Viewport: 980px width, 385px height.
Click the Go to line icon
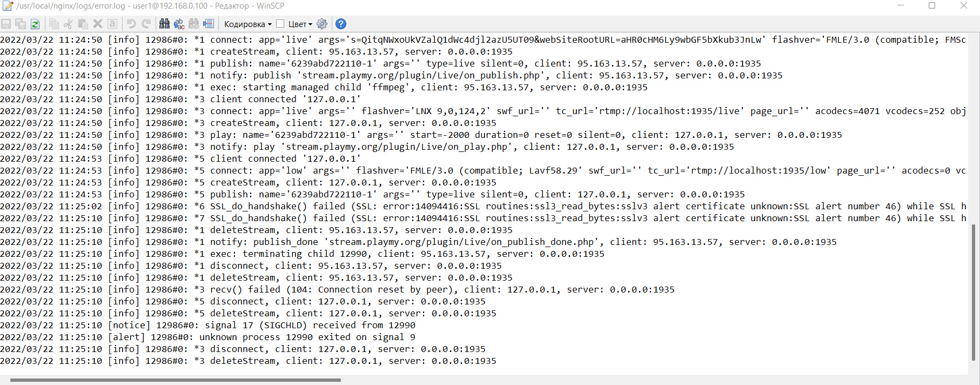point(209,24)
